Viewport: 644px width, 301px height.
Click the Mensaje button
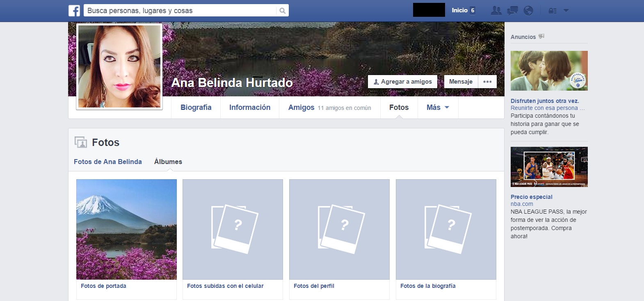pyautogui.click(x=461, y=82)
